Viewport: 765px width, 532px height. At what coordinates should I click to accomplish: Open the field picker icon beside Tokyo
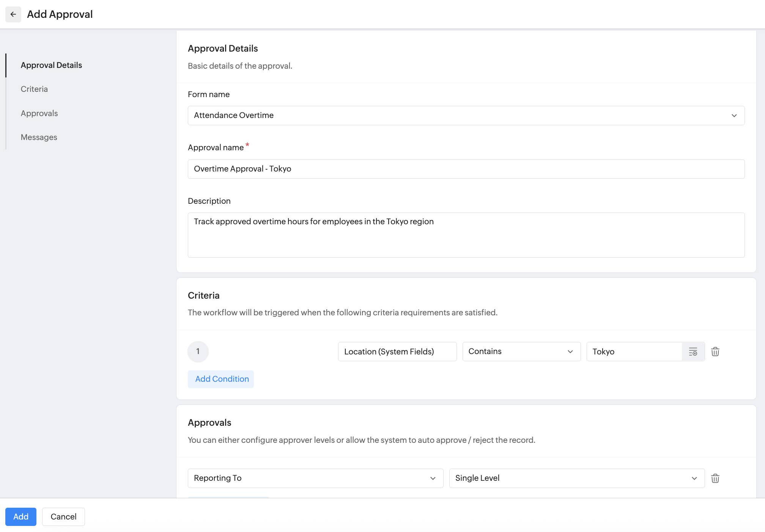coord(693,352)
